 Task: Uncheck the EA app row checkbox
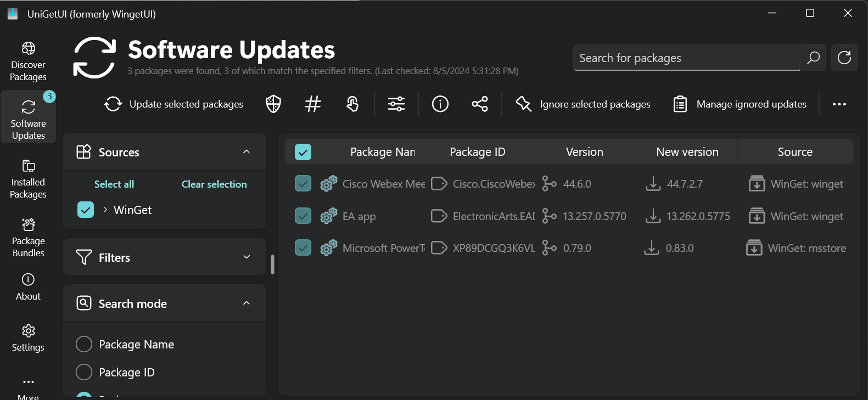(303, 216)
